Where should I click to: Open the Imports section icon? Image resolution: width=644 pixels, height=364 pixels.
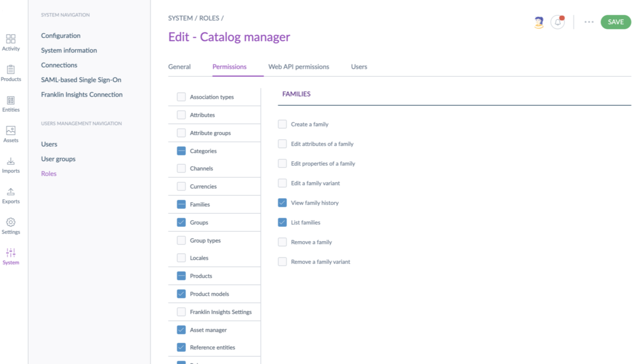tap(11, 162)
